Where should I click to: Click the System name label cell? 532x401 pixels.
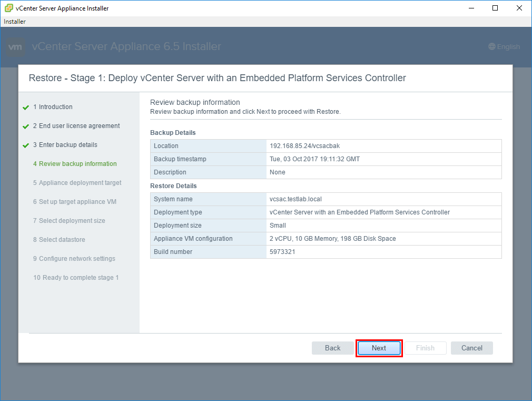coord(208,199)
